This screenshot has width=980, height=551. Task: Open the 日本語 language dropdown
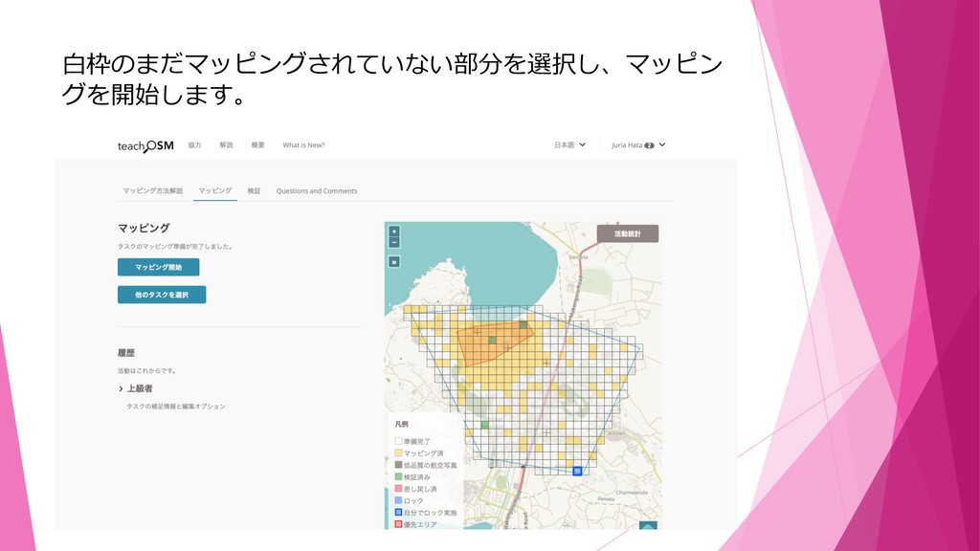pyautogui.click(x=570, y=145)
